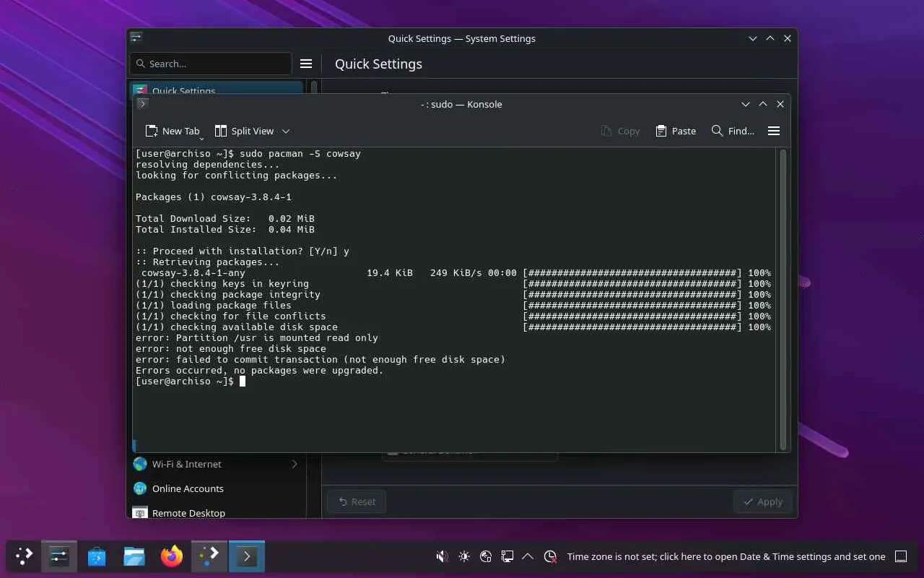
Task: Expand the Wi-Fi & Internet chevron
Action: click(x=295, y=464)
